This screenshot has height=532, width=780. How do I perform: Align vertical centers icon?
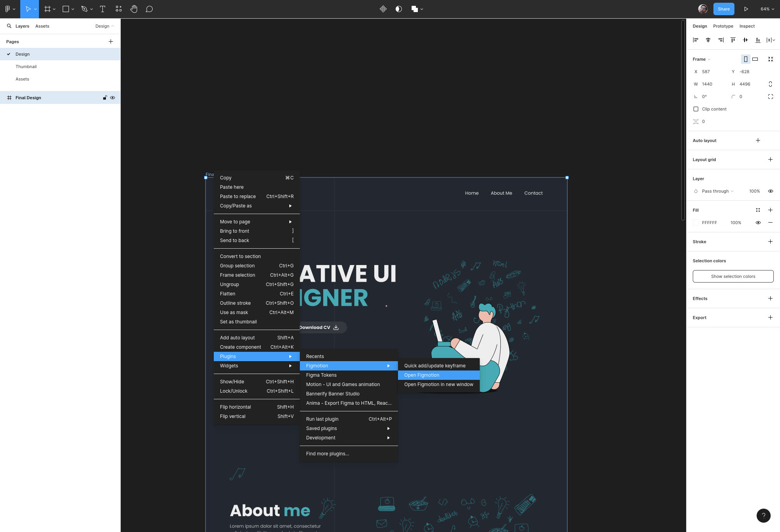click(x=745, y=40)
